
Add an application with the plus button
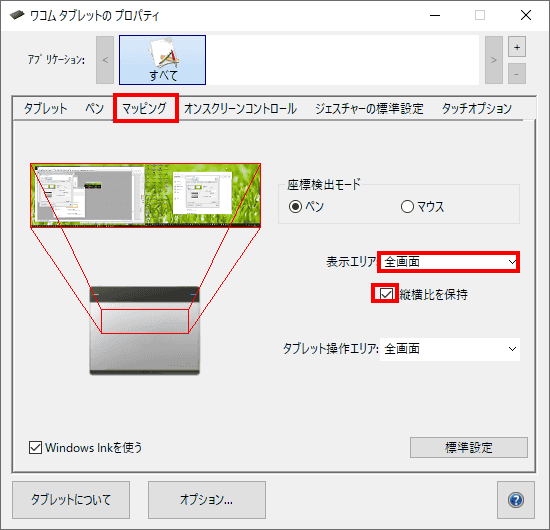pos(517,47)
